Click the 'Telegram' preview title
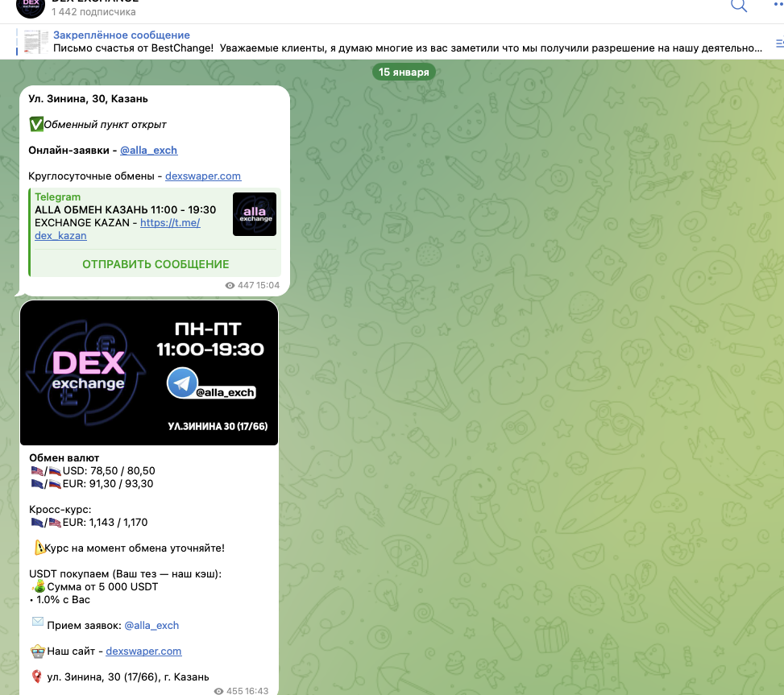Image resolution: width=784 pixels, height=695 pixels. coord(57,197)
